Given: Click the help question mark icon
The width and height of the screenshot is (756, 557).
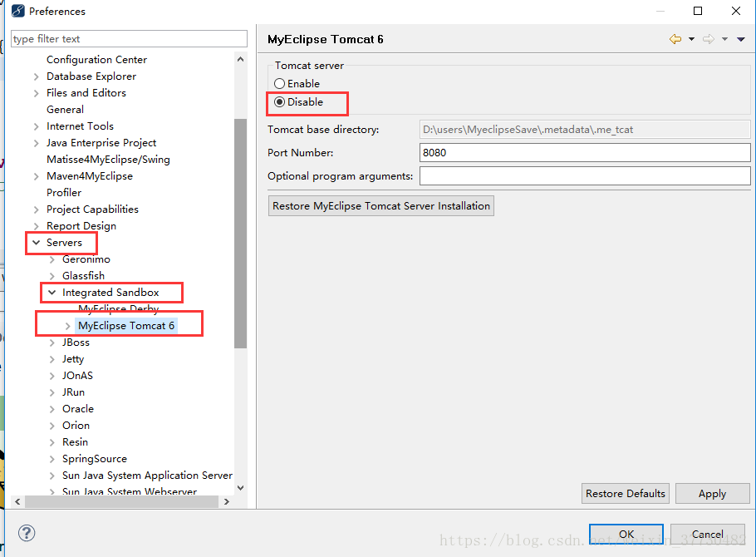Looking at the screenshot, I should (x=27, y=533).
